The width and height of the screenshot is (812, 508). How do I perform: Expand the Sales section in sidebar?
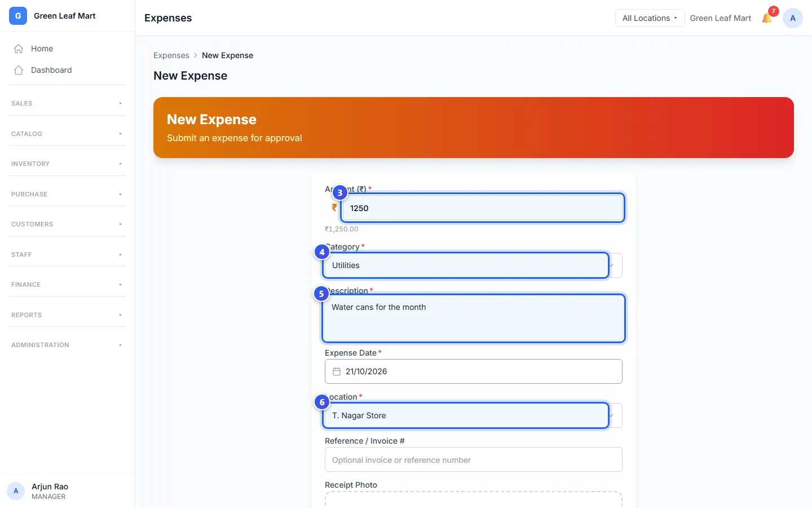pyautogui.click(x=67, y=103)
